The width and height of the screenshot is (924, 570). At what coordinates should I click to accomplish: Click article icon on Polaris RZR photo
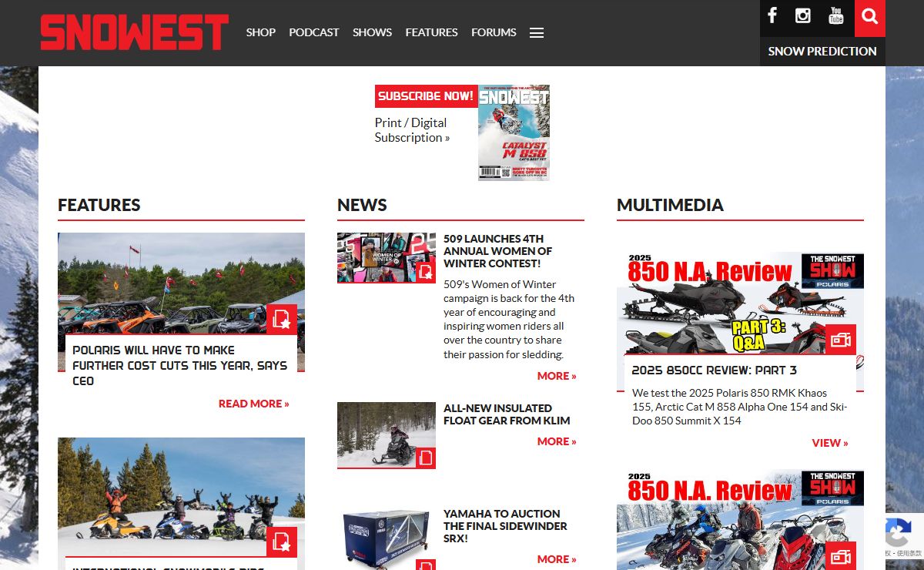282,319
